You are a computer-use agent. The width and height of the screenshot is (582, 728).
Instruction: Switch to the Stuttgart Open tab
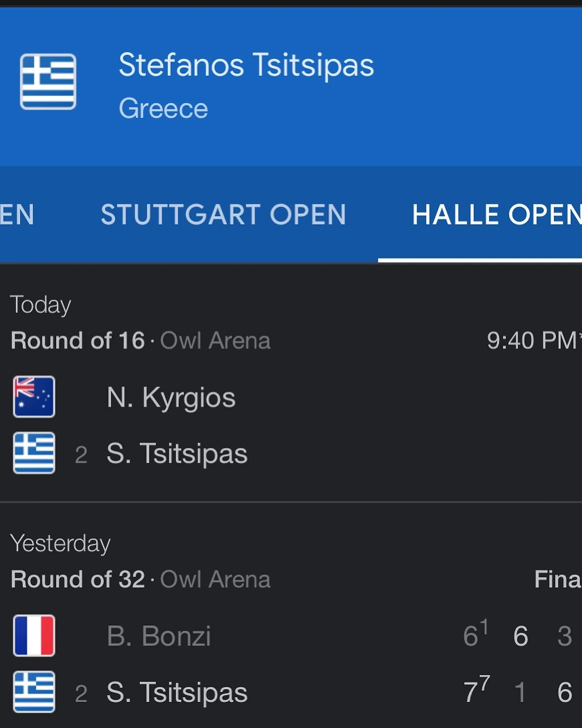[223, 215]
